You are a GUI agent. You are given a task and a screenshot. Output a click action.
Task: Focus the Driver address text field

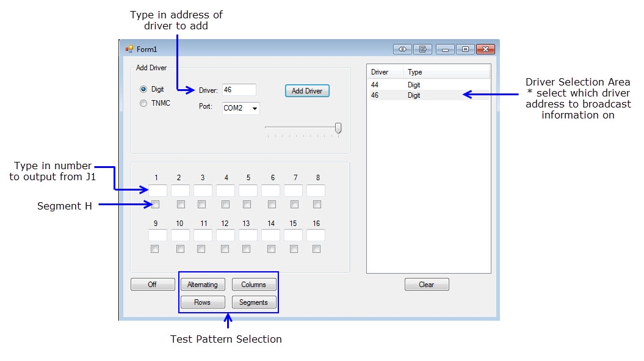[239, 90]
